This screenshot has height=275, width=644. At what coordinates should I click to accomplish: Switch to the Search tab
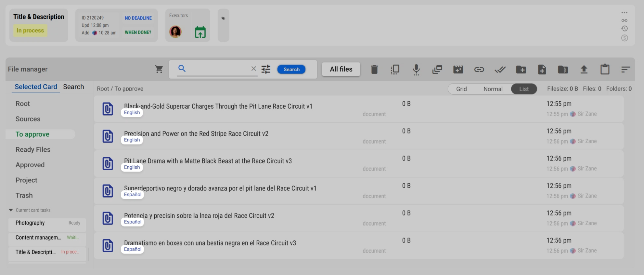[73, 87]
